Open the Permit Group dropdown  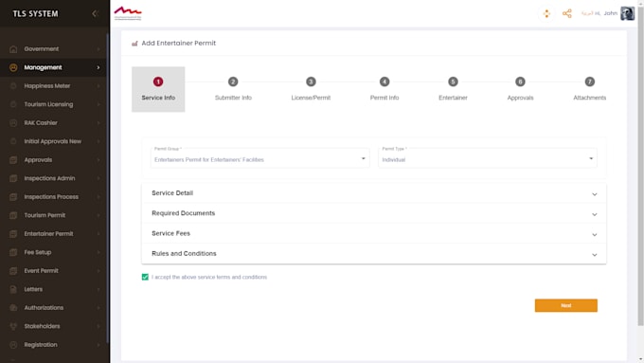pos(260,158)
